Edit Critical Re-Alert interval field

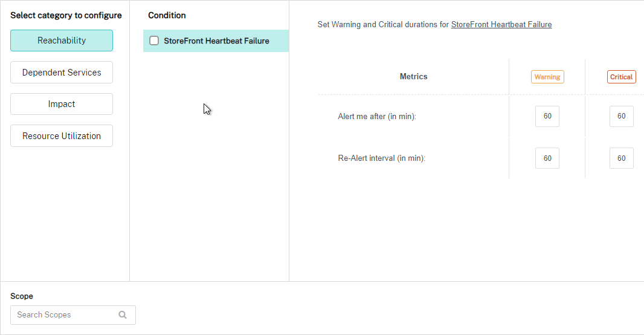(x=622, y=158)
